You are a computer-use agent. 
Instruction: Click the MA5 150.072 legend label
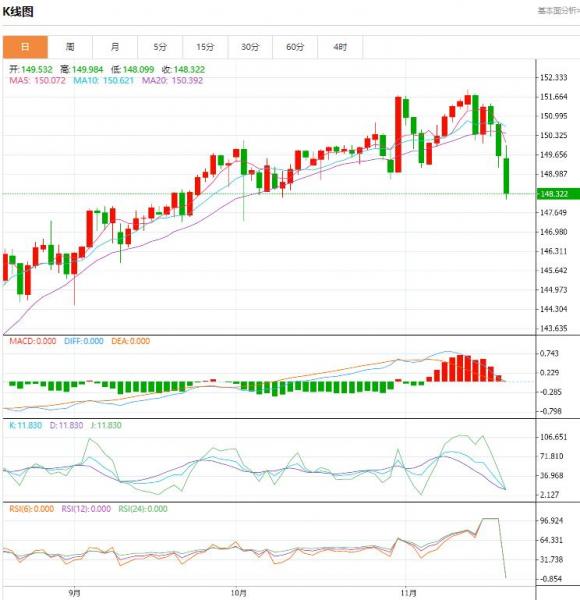(x=37, y=81)
